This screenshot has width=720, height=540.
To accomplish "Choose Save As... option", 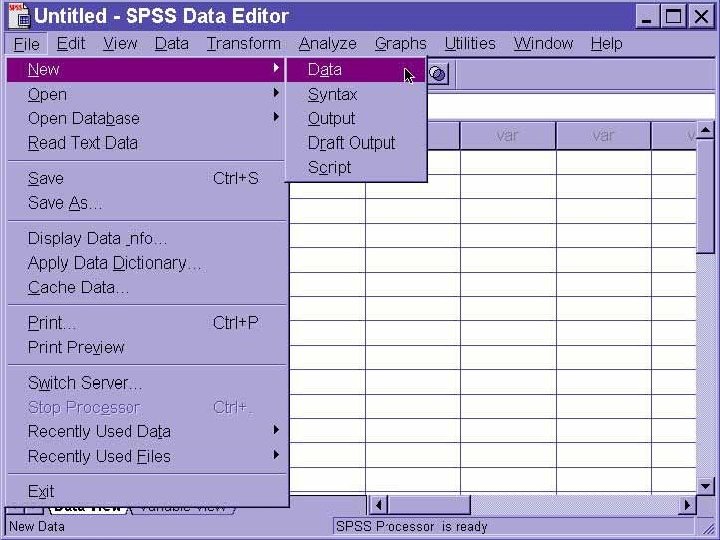I will point(146,202).
